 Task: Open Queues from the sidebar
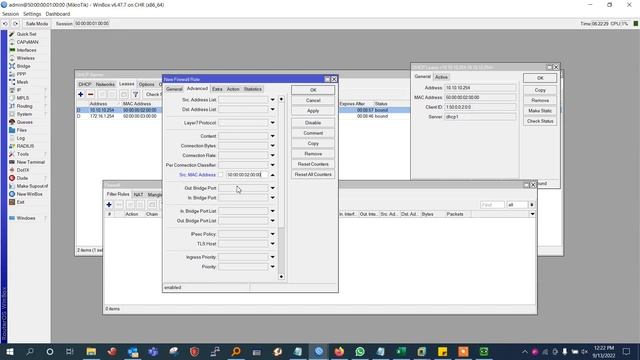pos(24,122)
